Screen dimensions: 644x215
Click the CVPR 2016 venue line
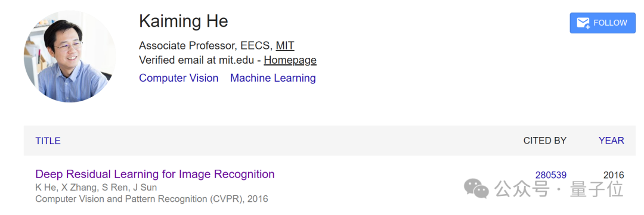pyautogui.click(x=151, y=200)
